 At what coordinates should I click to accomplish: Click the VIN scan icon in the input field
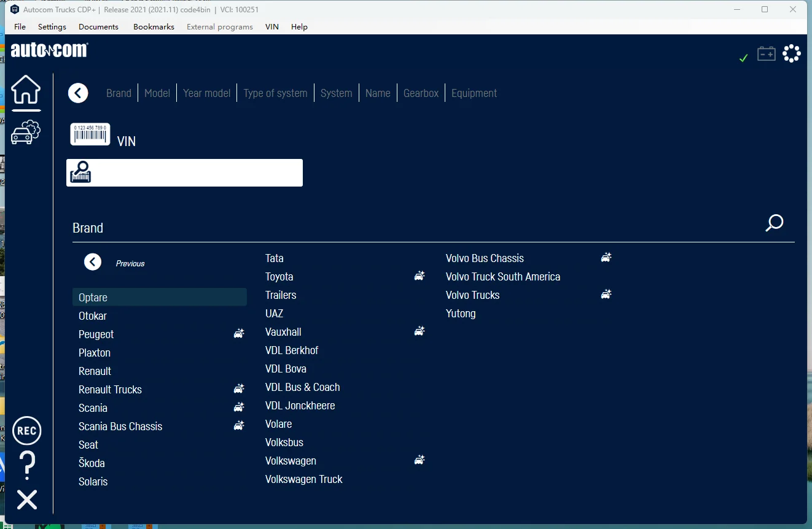[x=80, y=172]
